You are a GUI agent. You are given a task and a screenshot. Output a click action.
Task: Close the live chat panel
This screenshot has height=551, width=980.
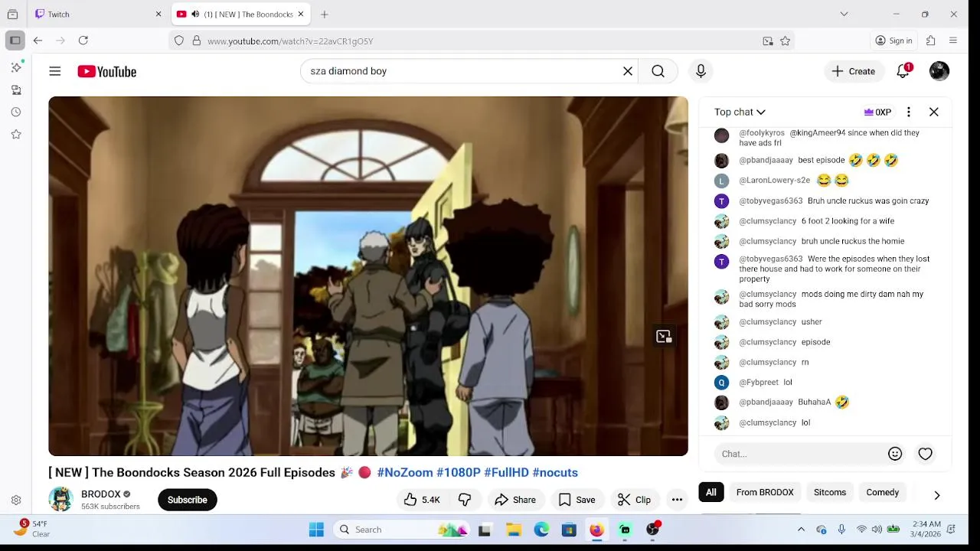(934, 112)
